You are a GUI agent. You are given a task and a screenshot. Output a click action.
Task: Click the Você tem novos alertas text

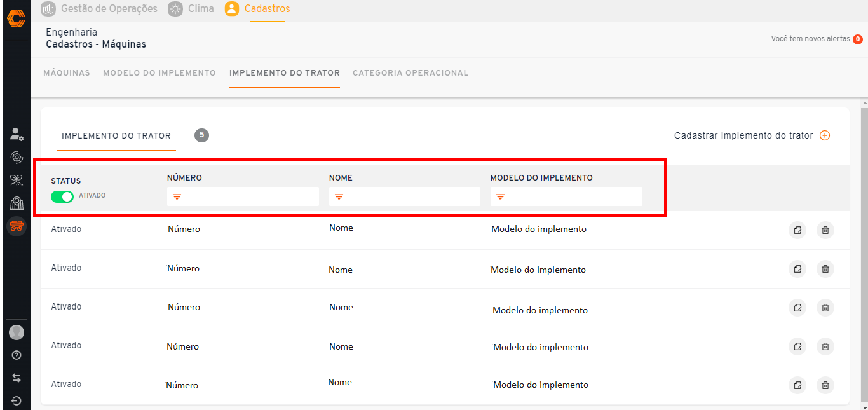click(810, 39)
